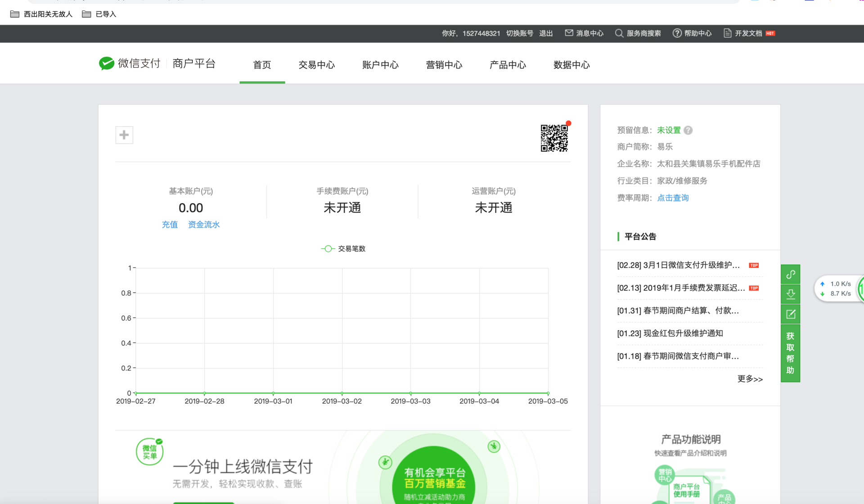Viewport: 864px width, 504px height.
Task: Open announcement about 3月1日微信支付升级维护
Action: (x=678, y=265)
